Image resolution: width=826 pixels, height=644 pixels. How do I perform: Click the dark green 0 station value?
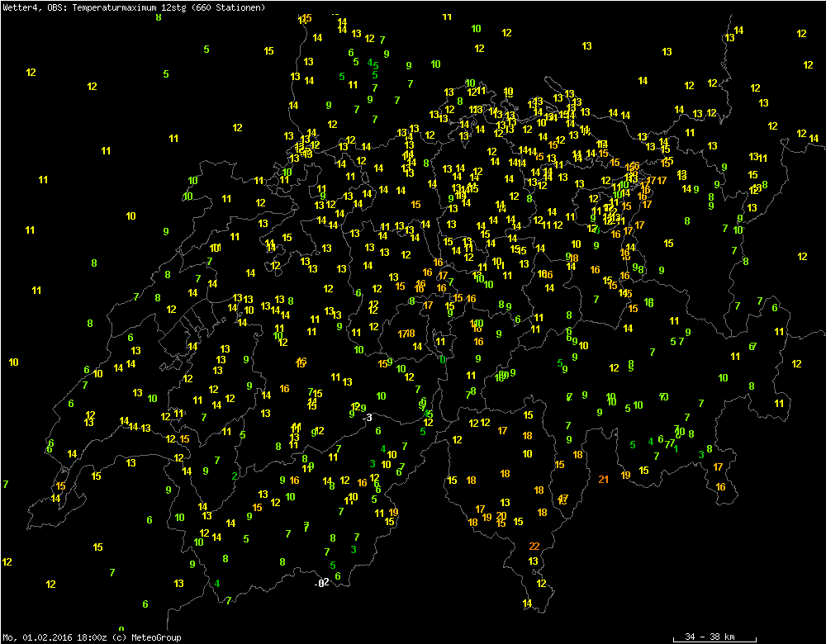pyautogui.click(x=444, y=359)
